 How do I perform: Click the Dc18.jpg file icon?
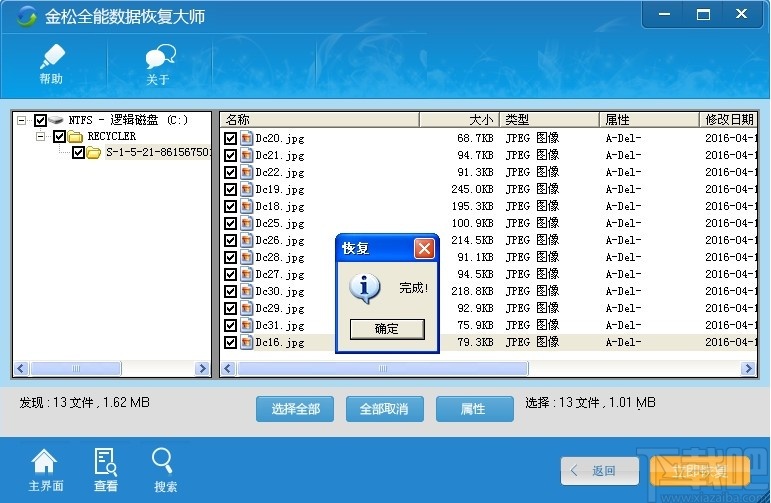[x=246, y=207]
